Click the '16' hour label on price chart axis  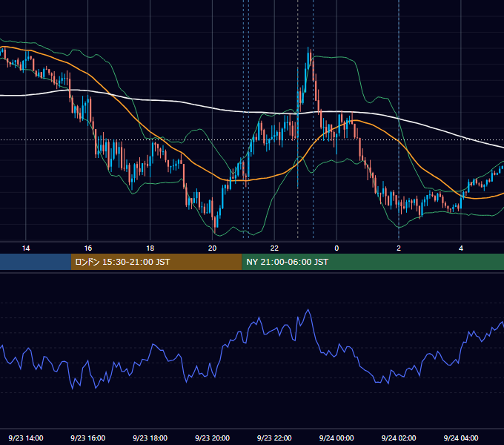pos(87,248)
